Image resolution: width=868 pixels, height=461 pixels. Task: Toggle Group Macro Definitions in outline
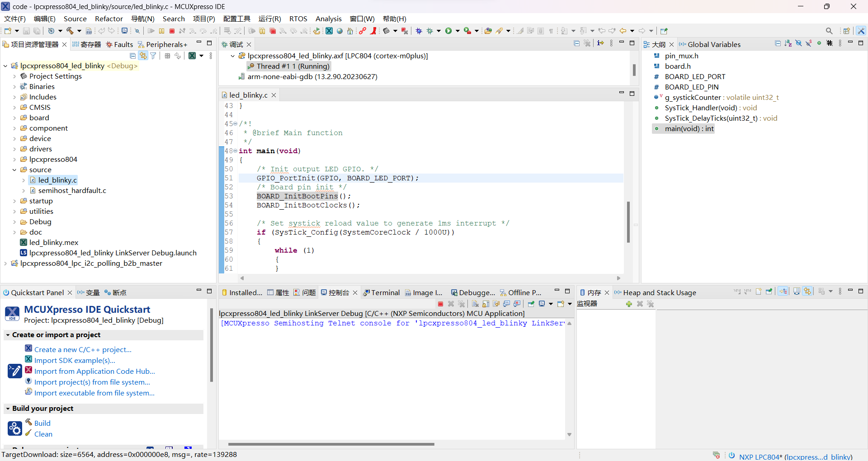point(830,43)
